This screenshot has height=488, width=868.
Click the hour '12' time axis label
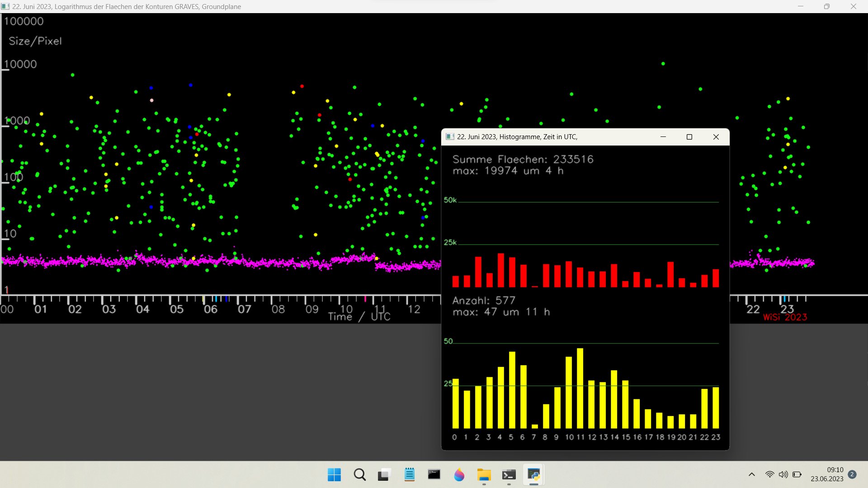click(414, 310)
